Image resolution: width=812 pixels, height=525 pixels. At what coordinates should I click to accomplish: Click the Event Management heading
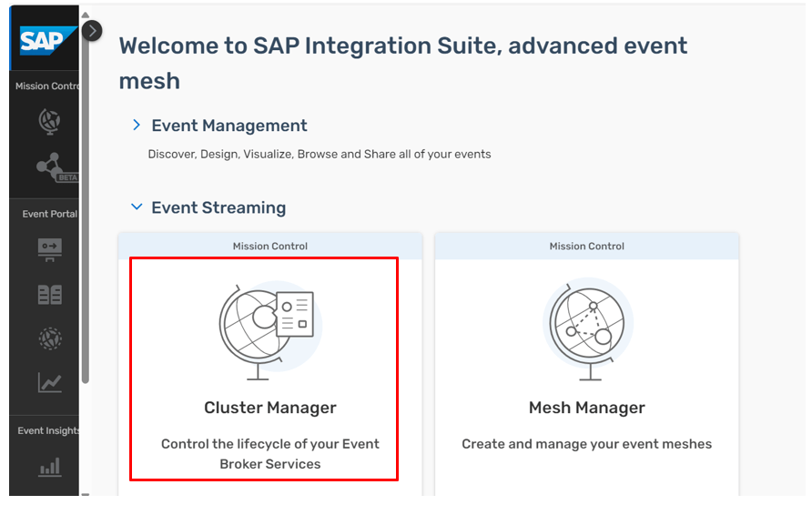pyautogui.click(x=228, y=126)
